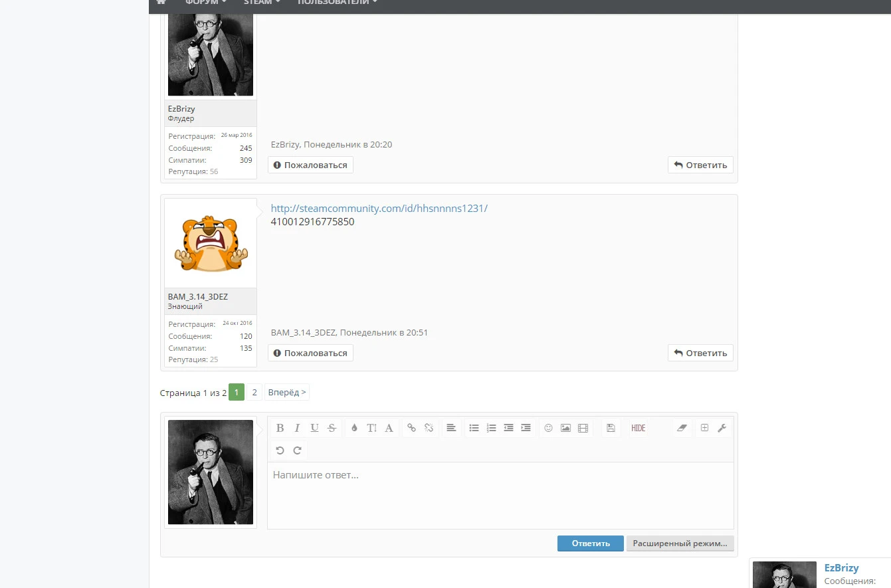
Task: Open the STEAM navigation dropdown
Action: coord(262,3)
